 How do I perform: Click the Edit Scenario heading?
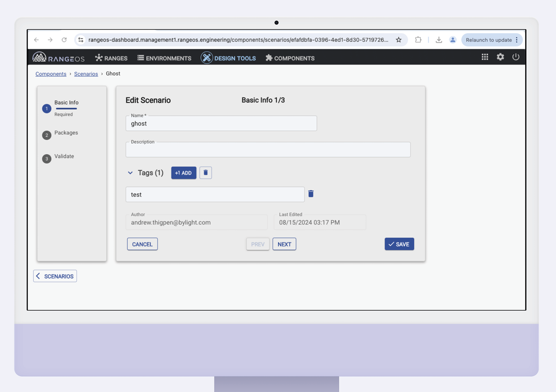148,100
